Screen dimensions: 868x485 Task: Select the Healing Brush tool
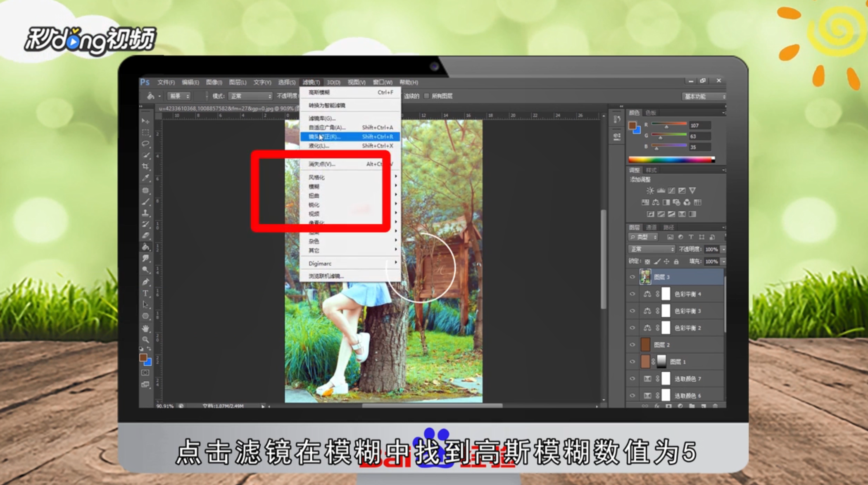point(145,190)
